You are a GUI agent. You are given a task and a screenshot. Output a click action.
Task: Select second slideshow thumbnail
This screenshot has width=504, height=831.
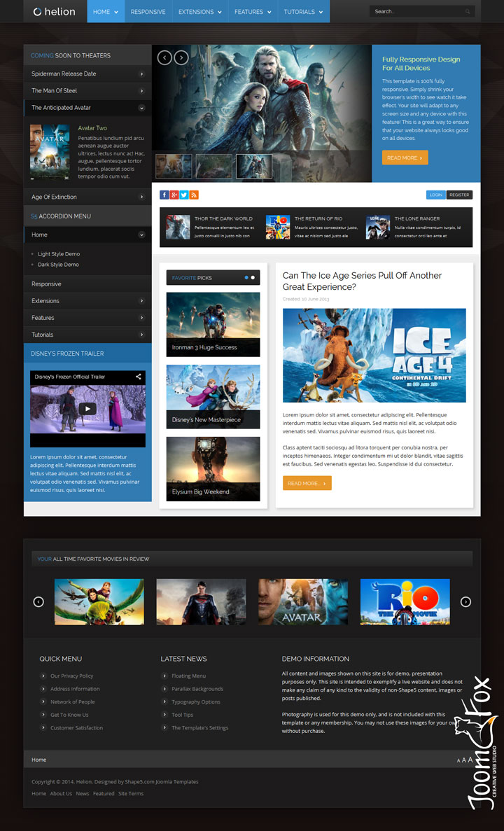tap(214, 166)
